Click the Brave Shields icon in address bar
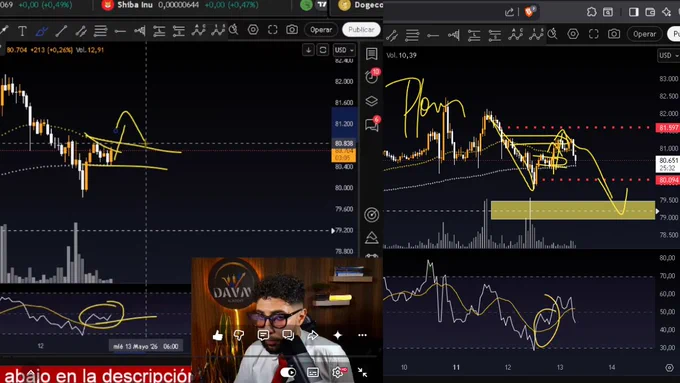 [530, 11]
